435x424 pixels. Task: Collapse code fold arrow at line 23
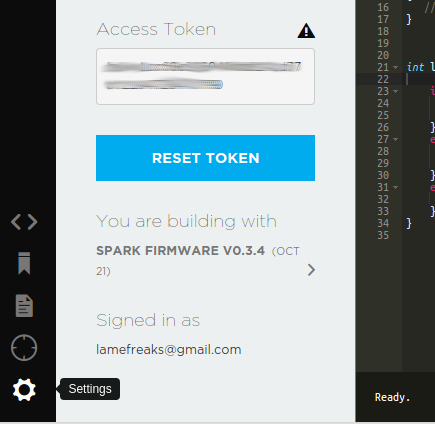396,91
